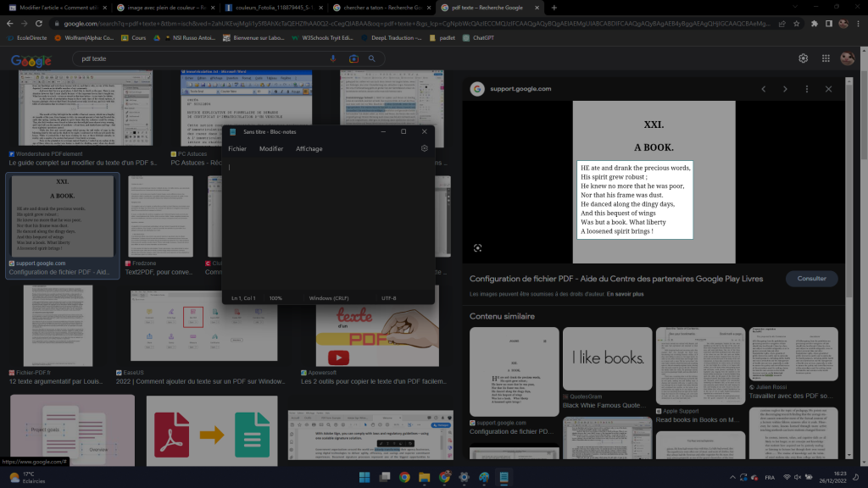The width and height of the screenshot is (868, 488).
Task: Click the magnifier search icon in Google search box
Action: pyautogui.click(x=372, y=58)
